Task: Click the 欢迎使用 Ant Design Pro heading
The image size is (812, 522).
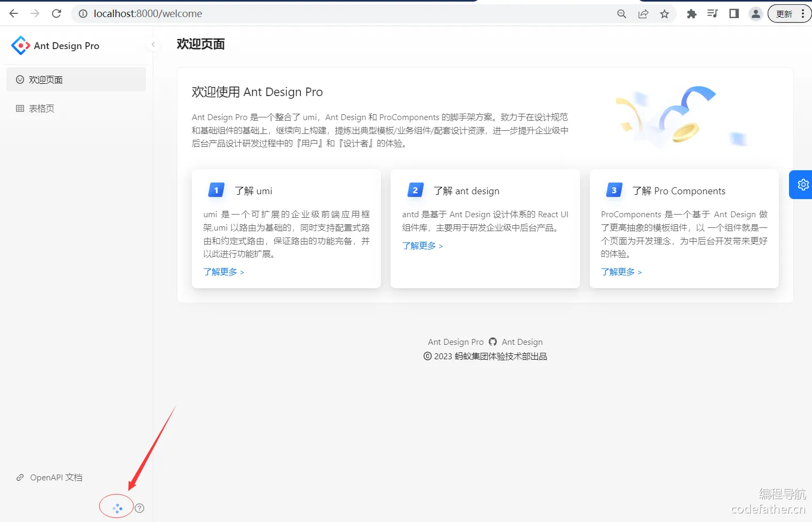Action: [x=257, y=92]
